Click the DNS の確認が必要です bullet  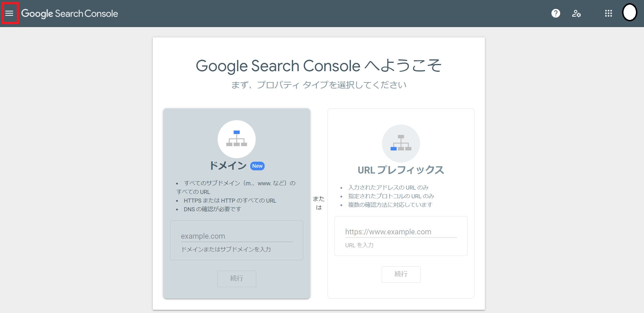(x=212, y=209)
